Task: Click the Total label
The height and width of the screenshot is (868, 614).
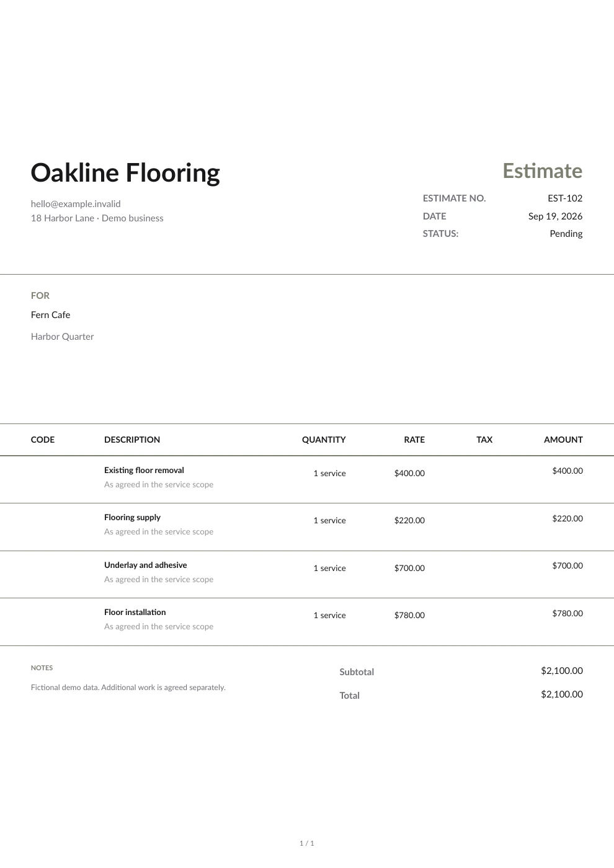Action: (350, 696)
